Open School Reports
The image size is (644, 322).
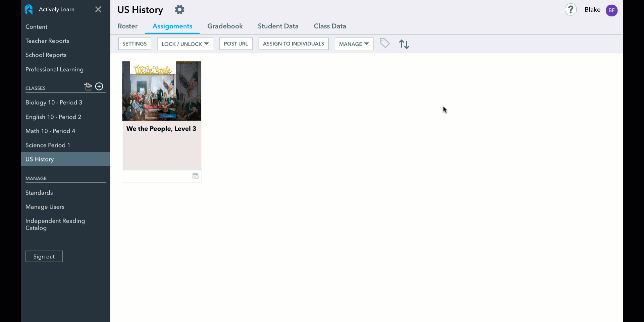46,55
